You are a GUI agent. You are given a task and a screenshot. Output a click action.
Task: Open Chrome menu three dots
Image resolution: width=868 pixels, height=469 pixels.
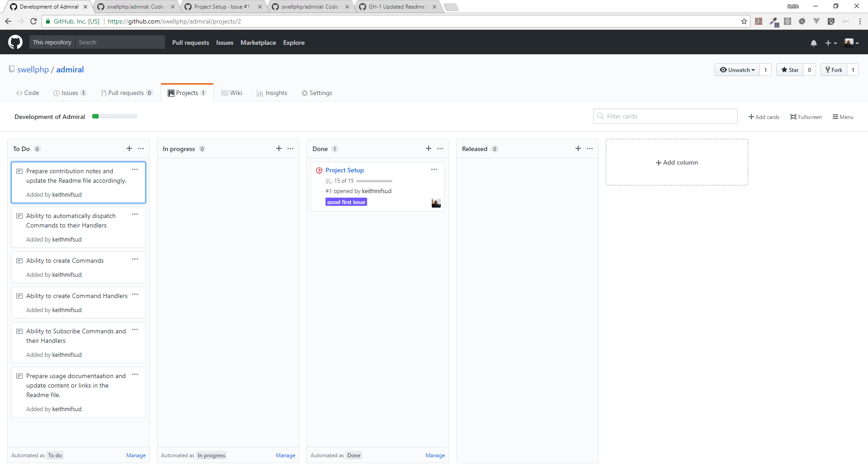(860, 21)
